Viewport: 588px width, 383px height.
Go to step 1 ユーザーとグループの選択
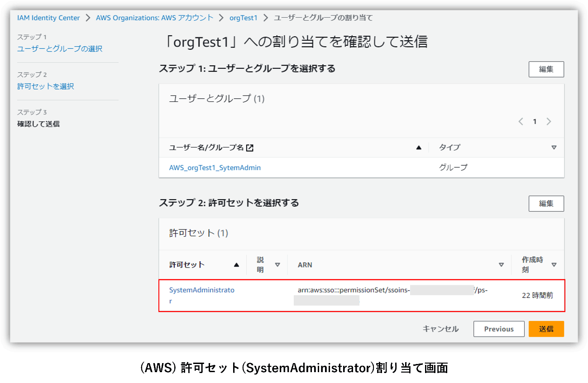coord(60,49)
